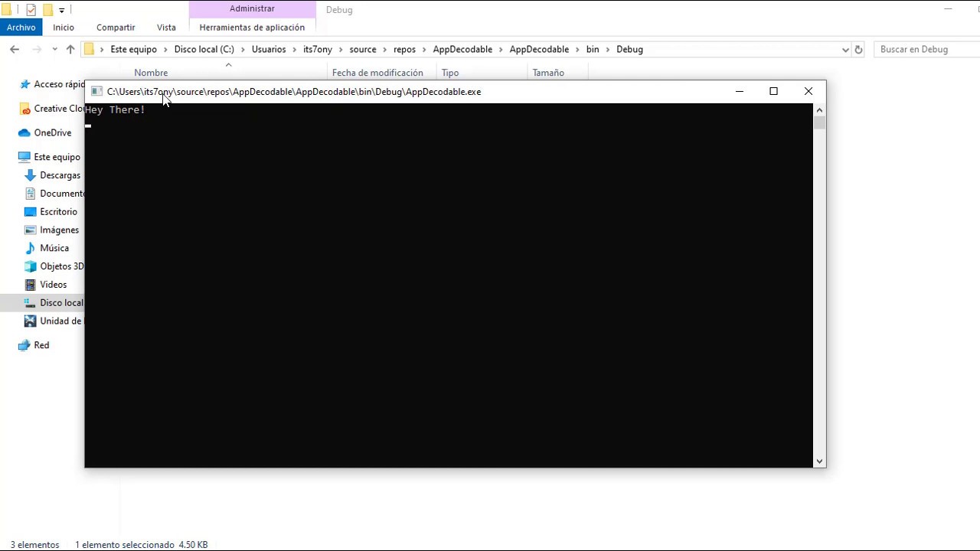Screen dimensions: 980x551
Task: Click the OneDrive cloud icon
Action: click(24, 132)
